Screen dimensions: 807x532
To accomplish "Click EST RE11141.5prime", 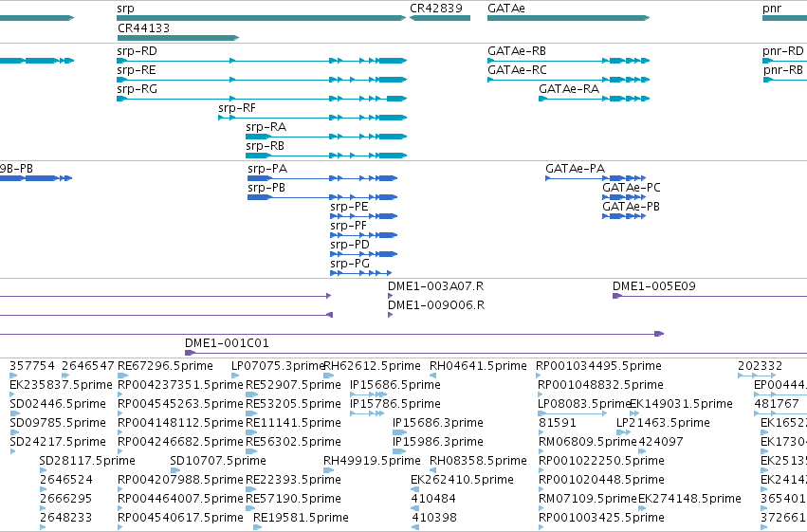I will tap(293, 424).
